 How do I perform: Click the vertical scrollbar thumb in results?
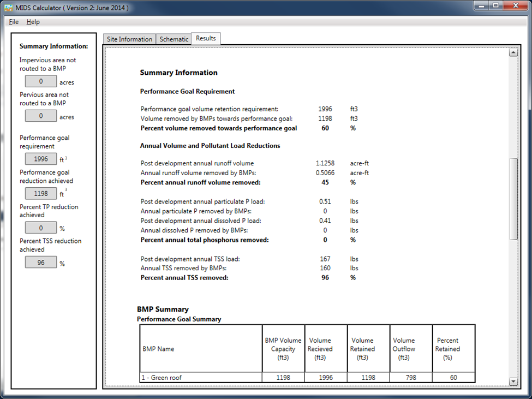tap(513, 199)
